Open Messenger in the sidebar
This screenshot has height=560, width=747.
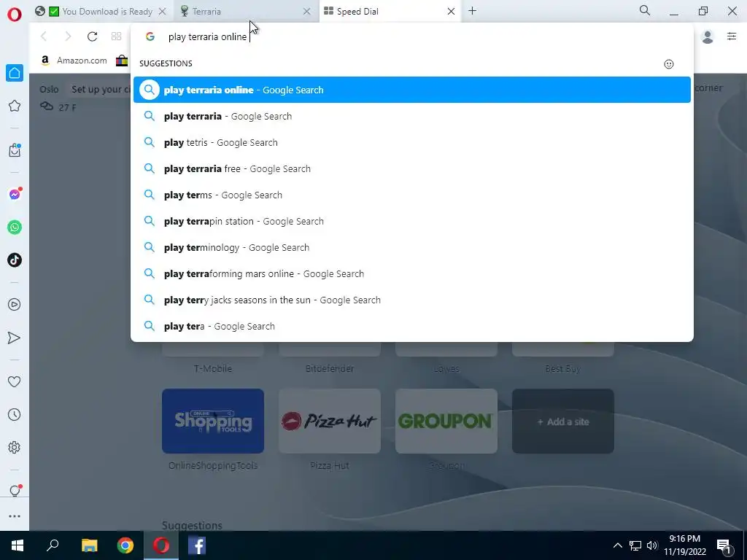pos(15,194)
